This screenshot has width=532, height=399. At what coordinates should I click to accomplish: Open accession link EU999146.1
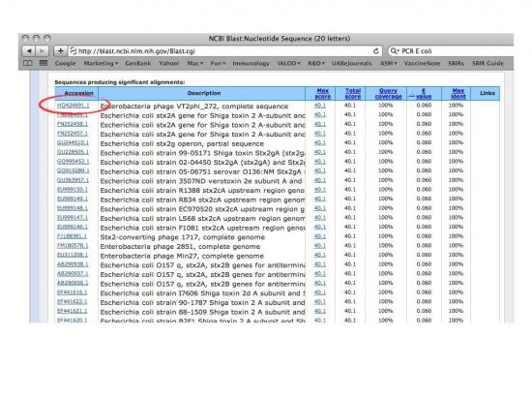pyautogui.click(x=73, y=227)
